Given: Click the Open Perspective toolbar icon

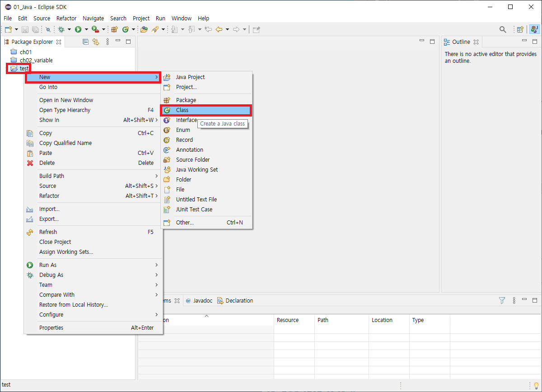Looking at the screenshot, I should click(x=520, y=29).
